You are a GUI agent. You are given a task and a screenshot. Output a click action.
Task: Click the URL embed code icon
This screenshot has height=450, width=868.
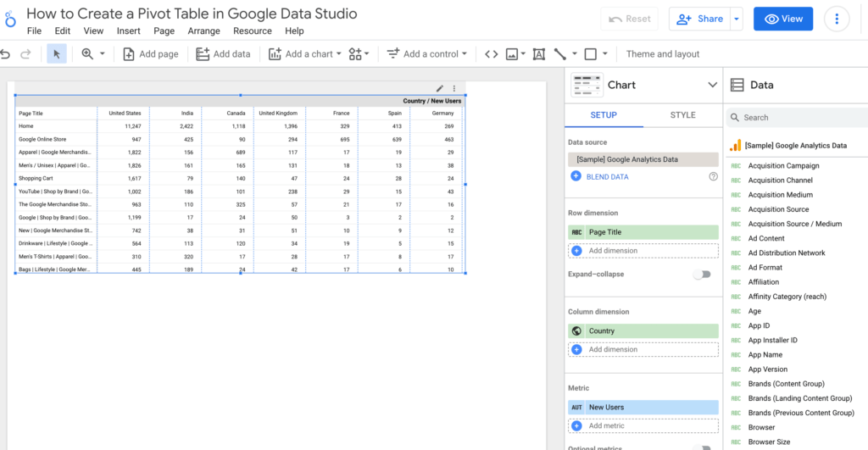[x=491, y=54]
